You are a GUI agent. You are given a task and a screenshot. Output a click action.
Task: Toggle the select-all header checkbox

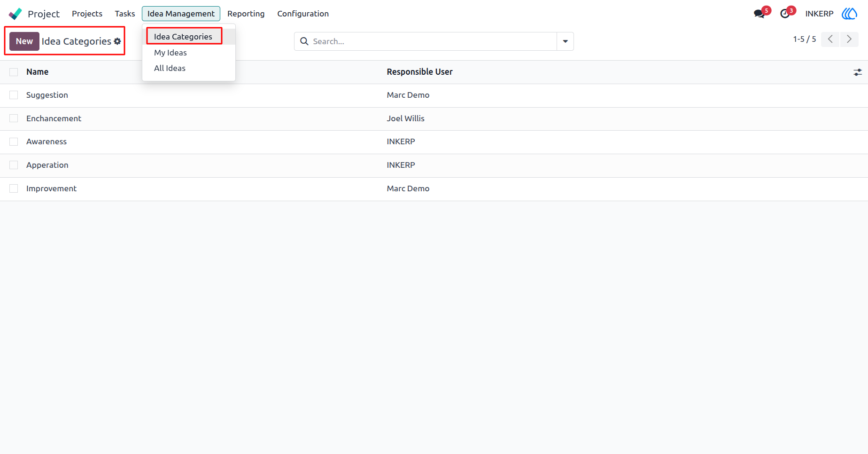[14, 72]
